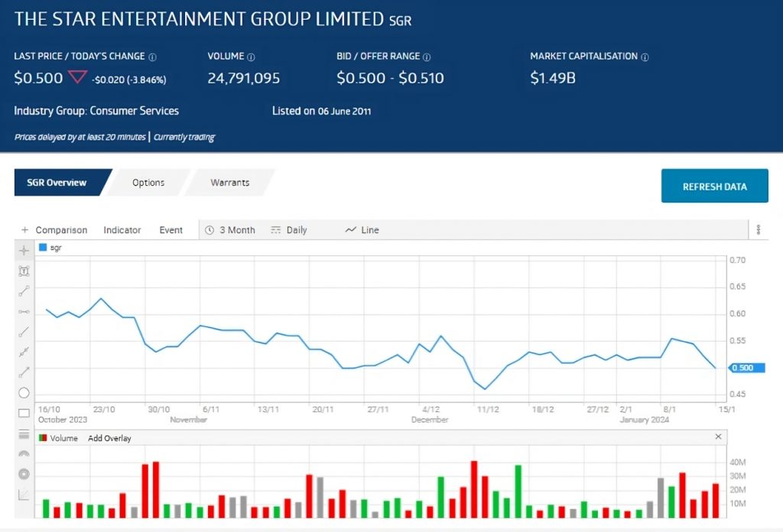783x532 pixels.
Task: Click the 11/12 date label on x-axis
Action: (x=488, y=409)
